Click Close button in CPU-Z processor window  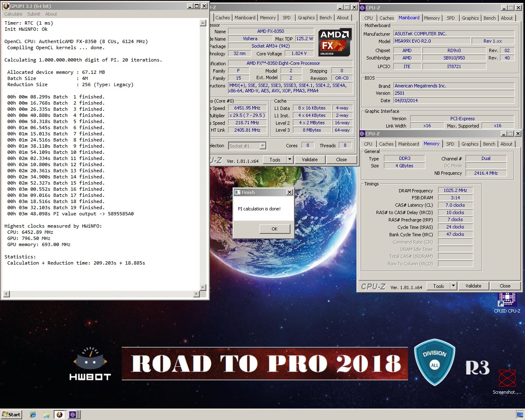(341, 160)
